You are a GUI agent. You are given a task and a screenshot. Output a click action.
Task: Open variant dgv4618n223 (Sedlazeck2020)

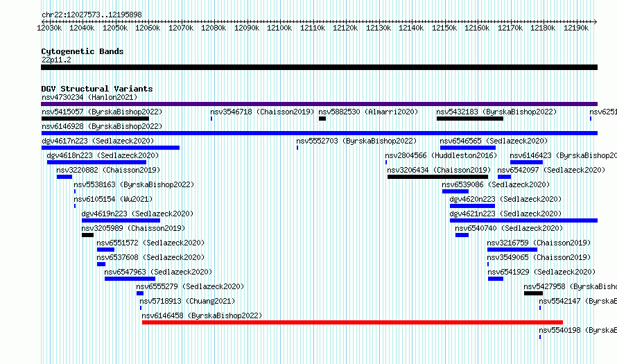(x=103, y=155)
